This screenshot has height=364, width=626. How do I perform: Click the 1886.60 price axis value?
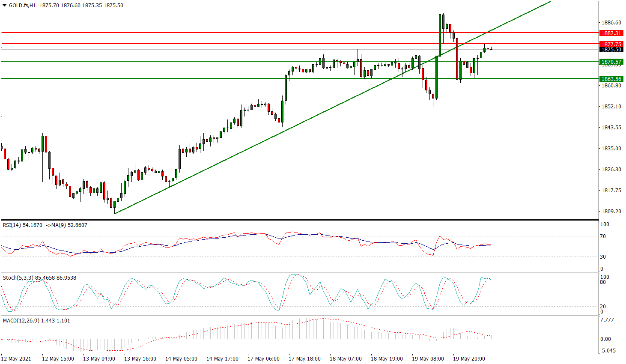click(611, 23)
